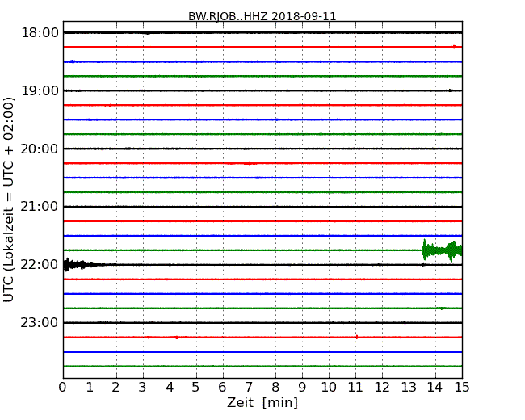525x420 pixels.
Task: Click the 20:00 time label
Action: tap(40, 149)
